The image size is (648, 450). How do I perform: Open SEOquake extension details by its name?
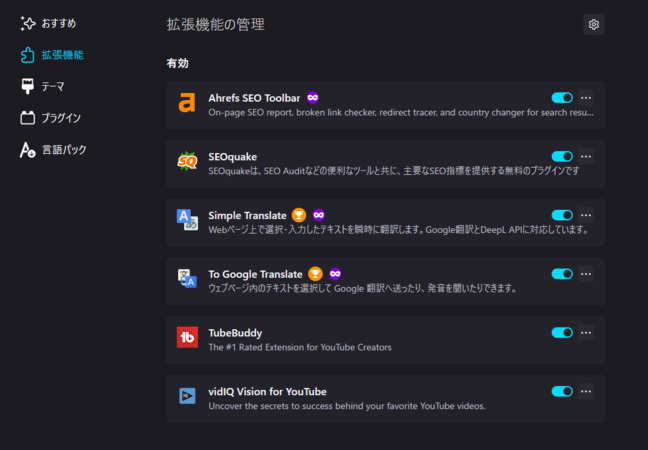(x=232, y=157)
